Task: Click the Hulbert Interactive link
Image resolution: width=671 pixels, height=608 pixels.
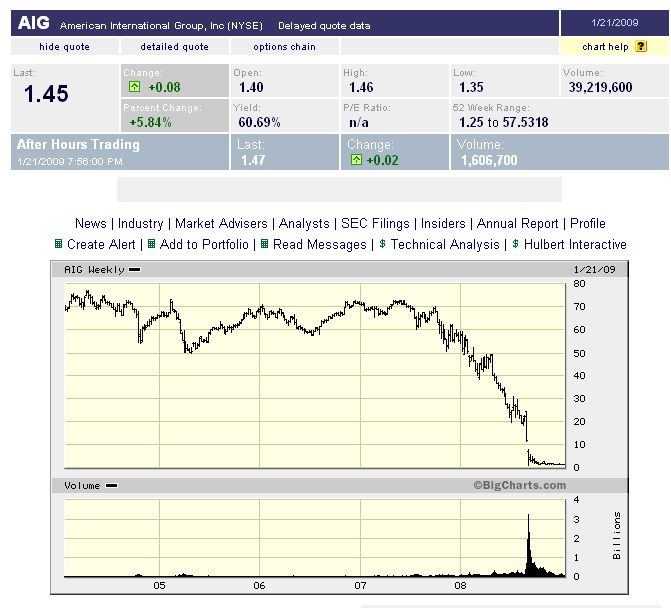Action: pyautogui.click(x=575, y=244)
